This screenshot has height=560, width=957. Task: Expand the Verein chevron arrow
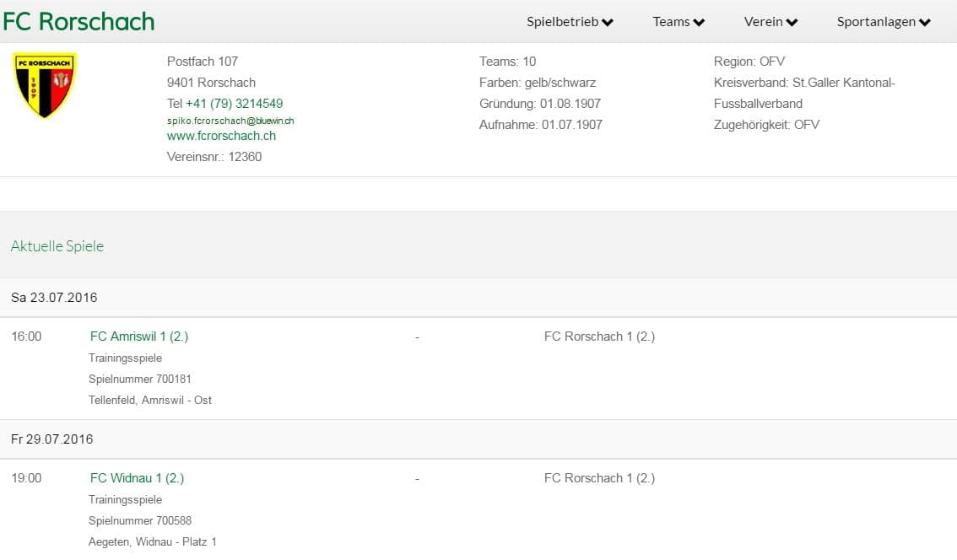(792, 23)
